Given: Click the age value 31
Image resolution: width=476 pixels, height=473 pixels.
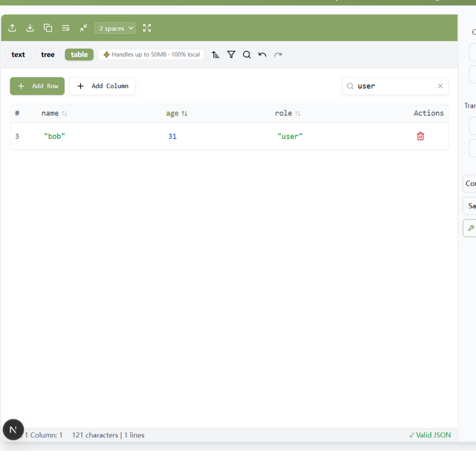Looking at the screenshot, I should tap(173, 136).
